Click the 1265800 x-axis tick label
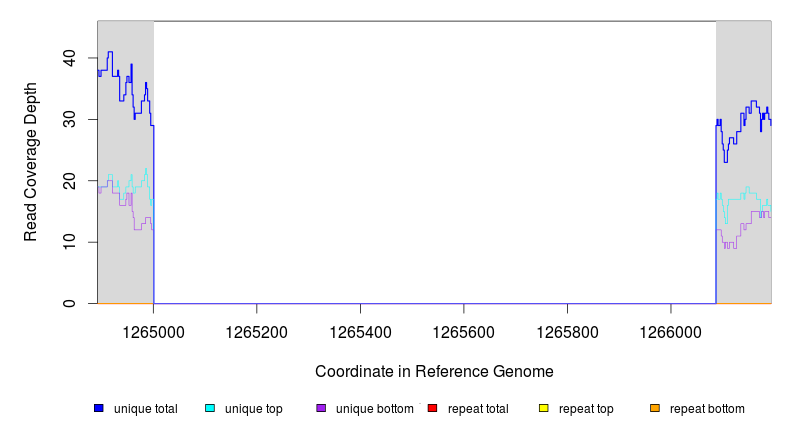This screenshot has width=792, height=432. tap(567, 331)
